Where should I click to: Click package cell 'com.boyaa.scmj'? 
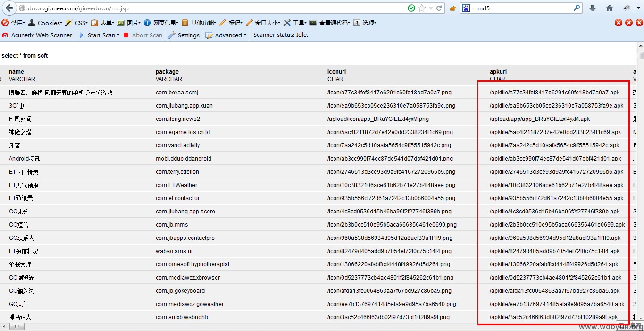pyautogui.click(x=177, y=93)
